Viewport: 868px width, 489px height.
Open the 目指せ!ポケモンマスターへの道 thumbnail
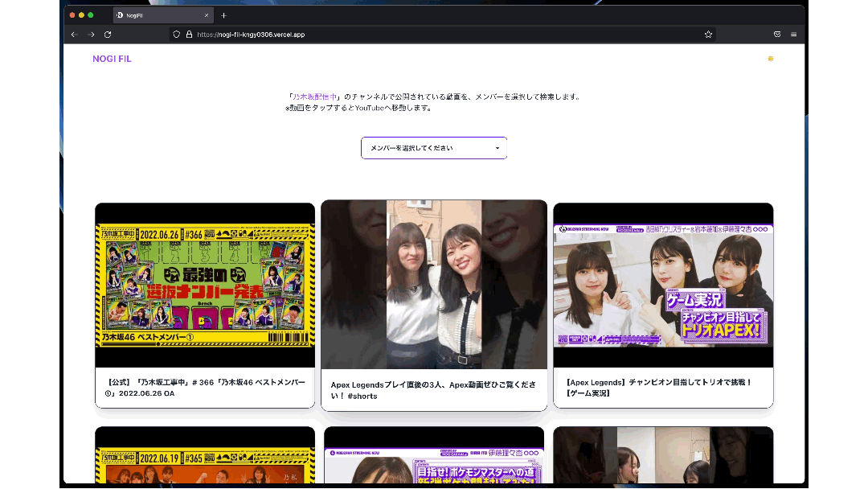[434, 455]
